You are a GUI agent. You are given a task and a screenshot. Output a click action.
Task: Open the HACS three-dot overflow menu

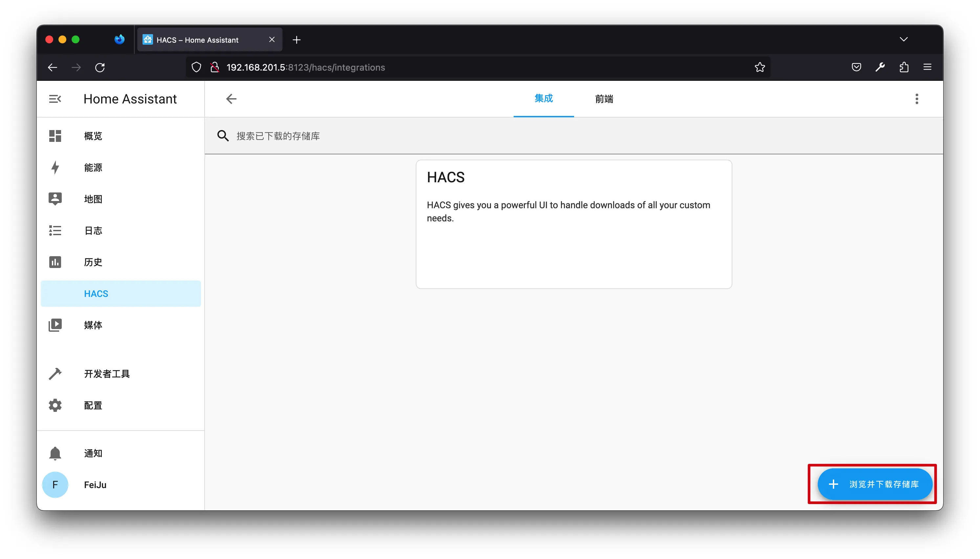[917, 99]
